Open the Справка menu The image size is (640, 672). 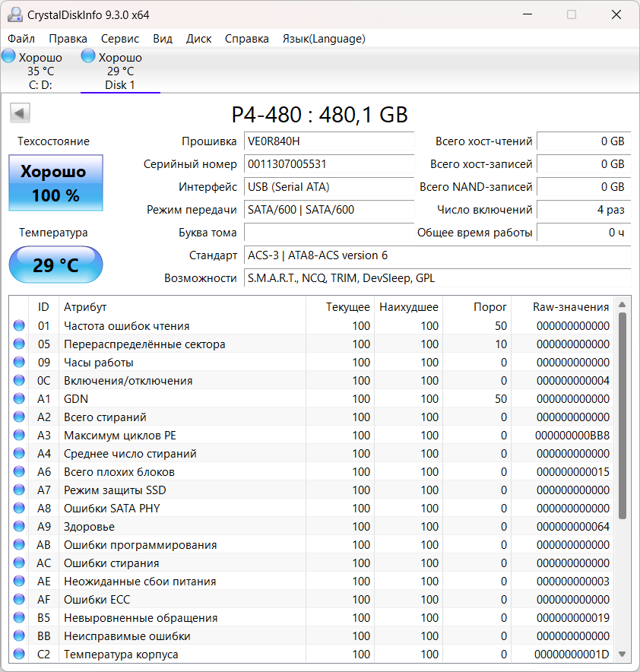247,39
